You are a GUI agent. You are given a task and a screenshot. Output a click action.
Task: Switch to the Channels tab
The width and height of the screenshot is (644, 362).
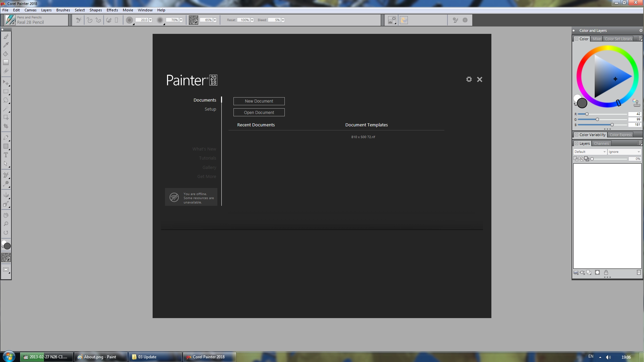coord(601,143)
